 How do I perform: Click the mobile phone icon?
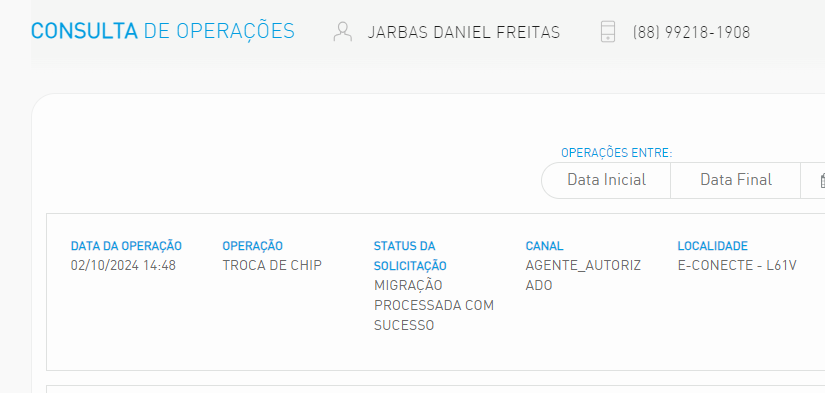coord(608,32)
